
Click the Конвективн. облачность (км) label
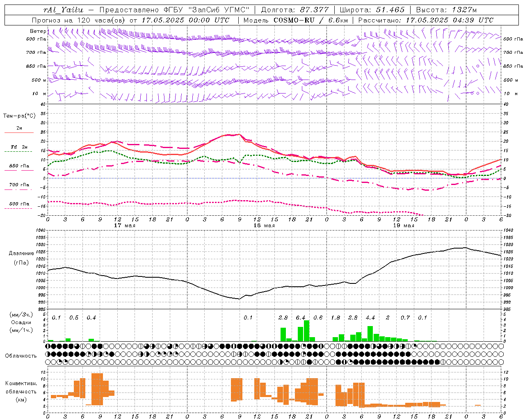(21, 391)
